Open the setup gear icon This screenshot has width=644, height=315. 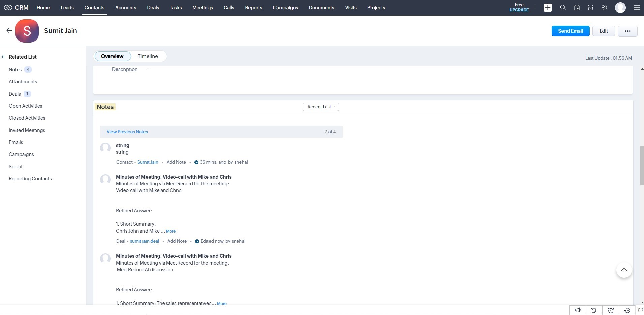click(x=604, y=8)
